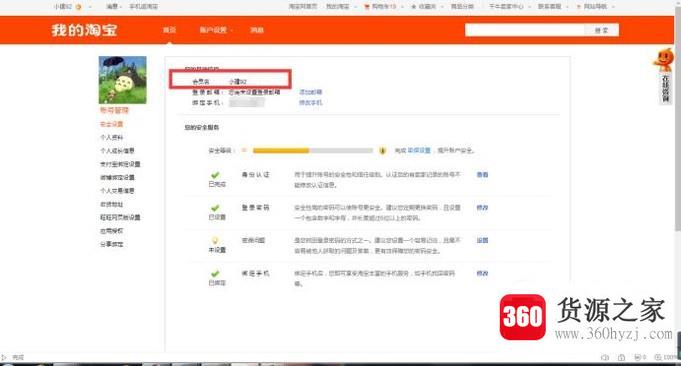Click the shopping cart icon 购物车
Screen dimensions: 681x366
[367, 7]
